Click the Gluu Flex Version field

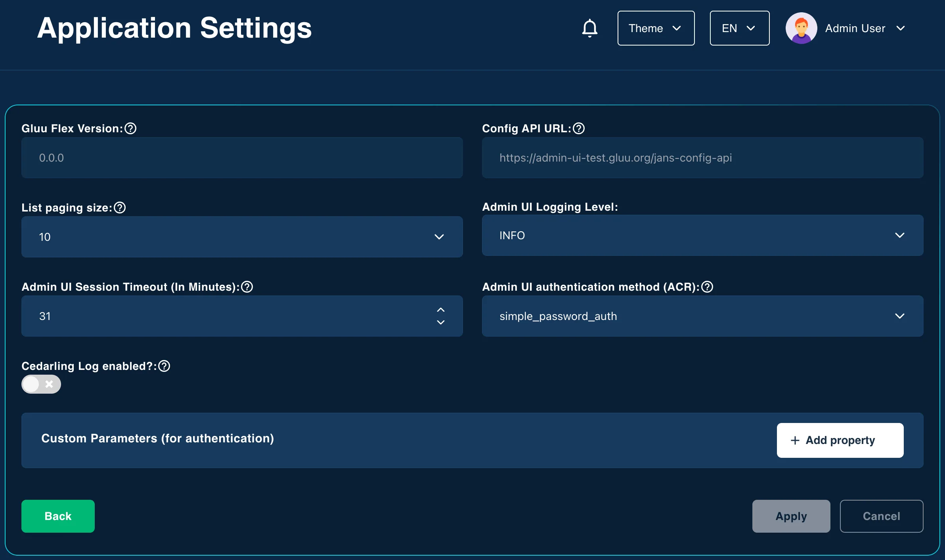(x=242, y=158)
